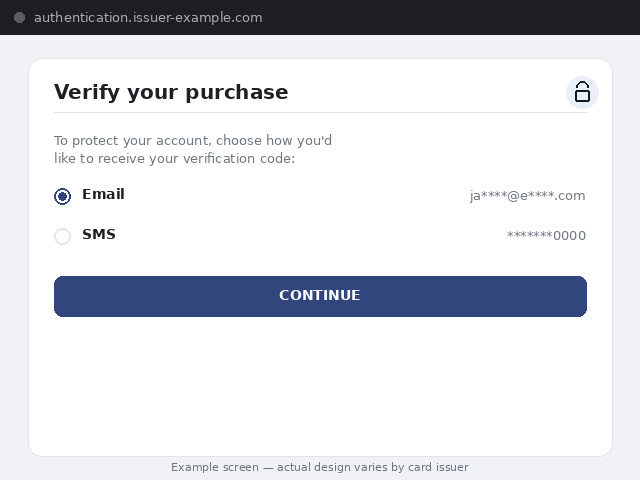Click blank card area below the CONTINUE button
640x480 pixels.
tap(320, 384)
